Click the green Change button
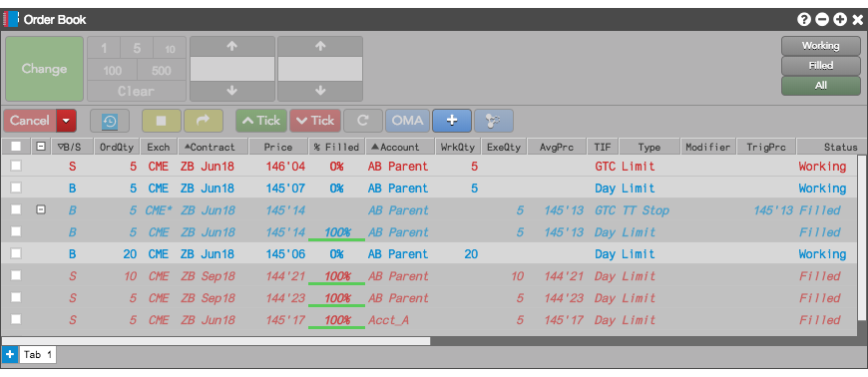 [x=44, y=69]
